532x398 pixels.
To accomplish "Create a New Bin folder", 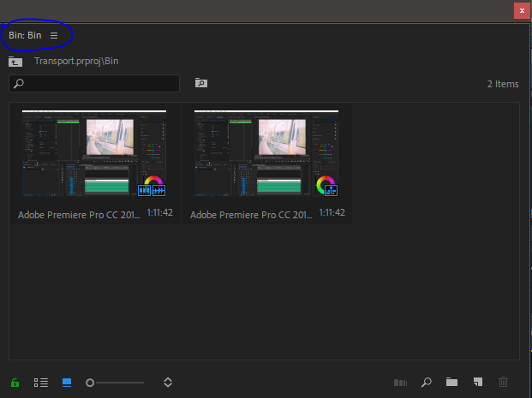I will (451, 382).
